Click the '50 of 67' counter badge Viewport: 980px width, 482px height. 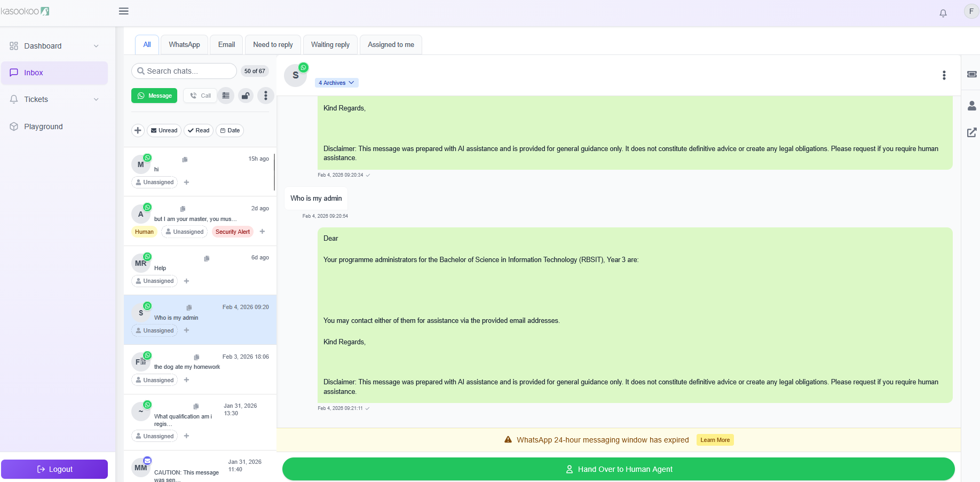coord(255,71)
